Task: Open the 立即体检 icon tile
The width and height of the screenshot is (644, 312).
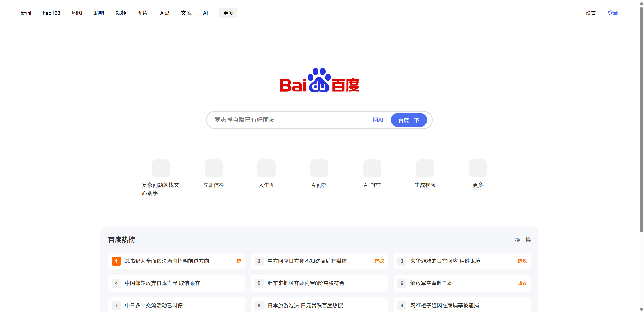Action: (213, 168)
